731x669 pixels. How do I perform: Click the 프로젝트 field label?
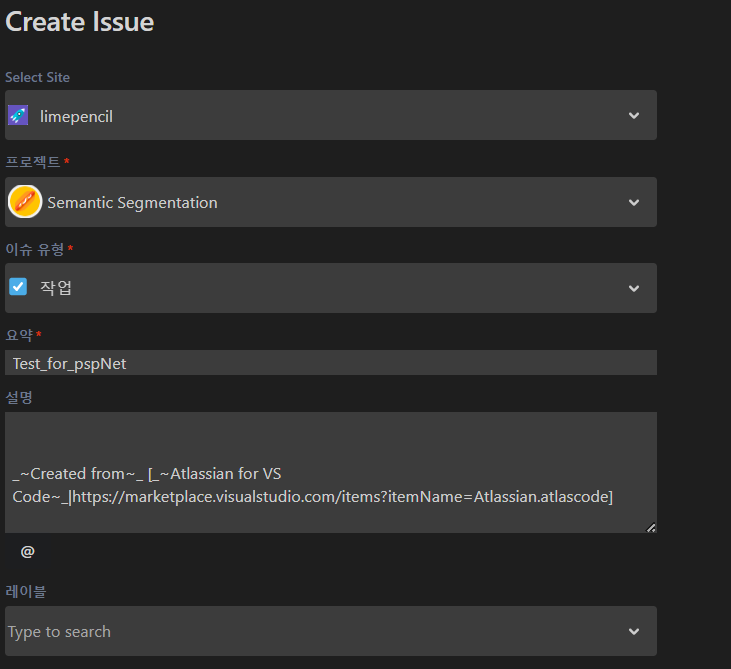click(33, 162)
